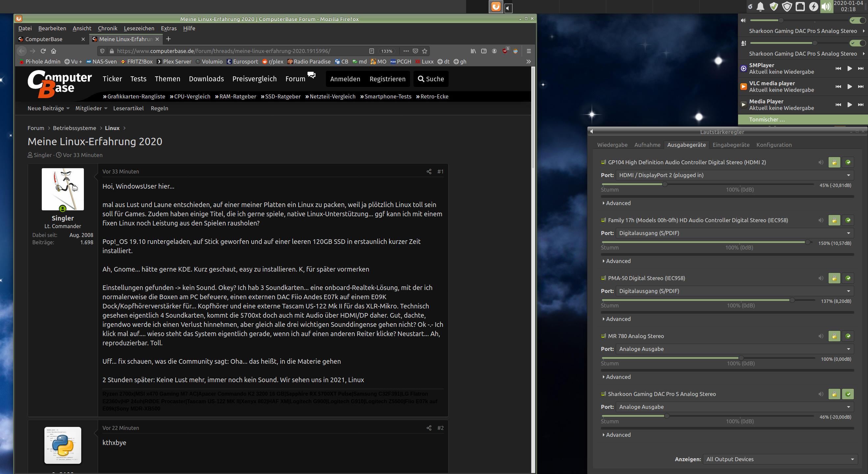Toggle microphone mute switch in sound applet
This screenshot has height=474, width=868.
857,43
